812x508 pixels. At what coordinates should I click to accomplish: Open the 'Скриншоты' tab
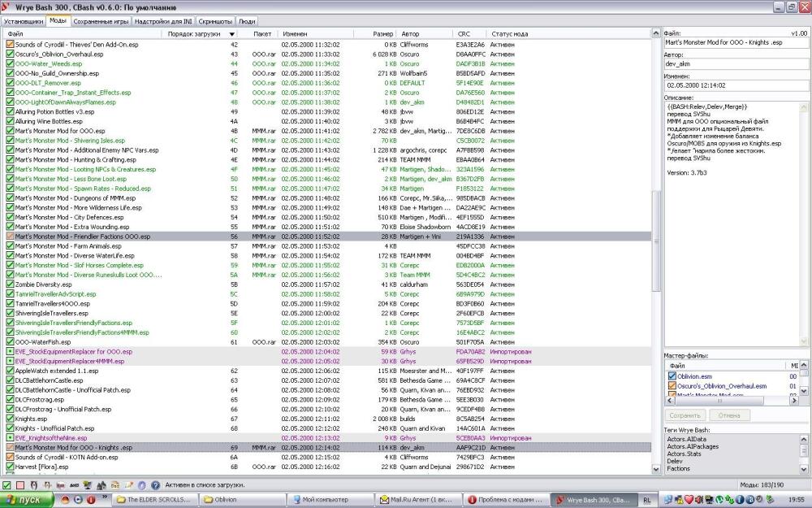[215, 21]
